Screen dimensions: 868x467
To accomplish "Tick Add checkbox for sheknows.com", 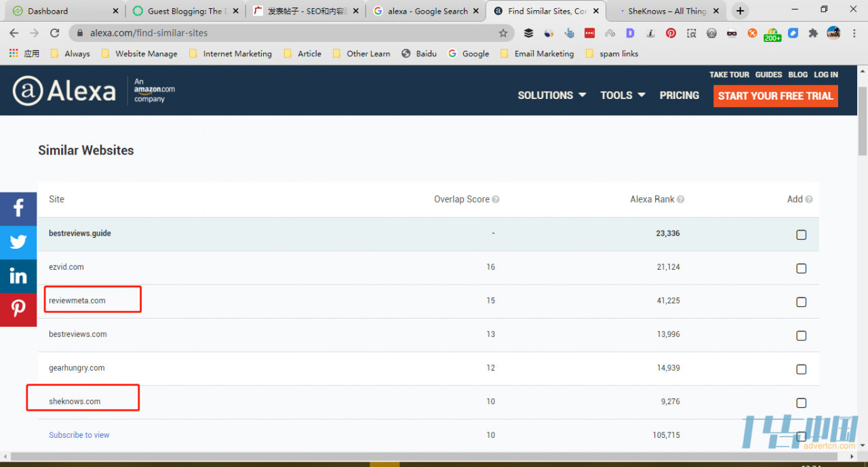I will pyautogui.click(x=802, y=403).
